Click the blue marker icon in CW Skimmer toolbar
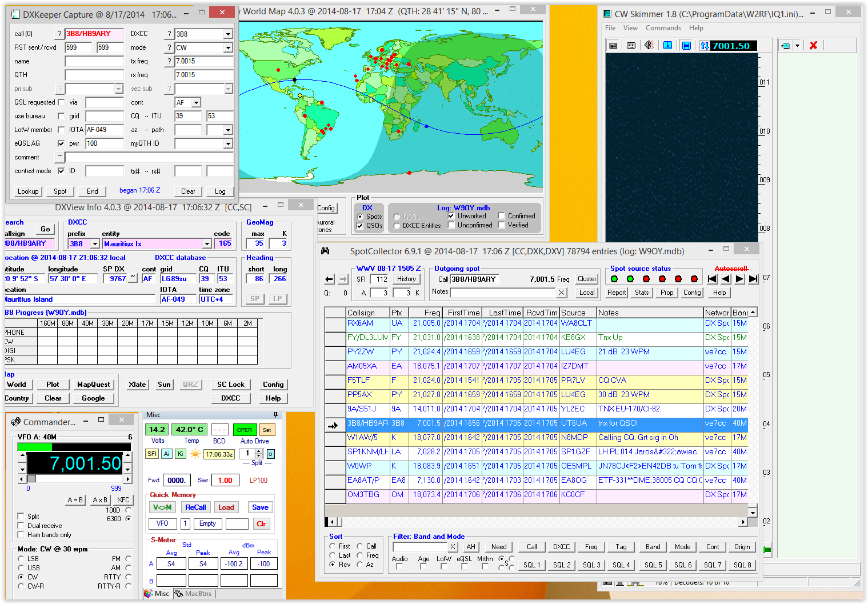 tap(668, 46)
